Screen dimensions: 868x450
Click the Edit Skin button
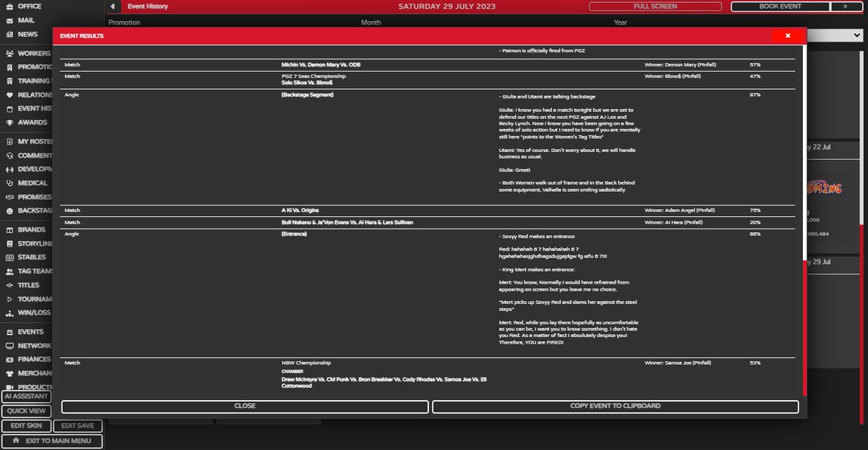pyautogui.click(x=26, y=425)
